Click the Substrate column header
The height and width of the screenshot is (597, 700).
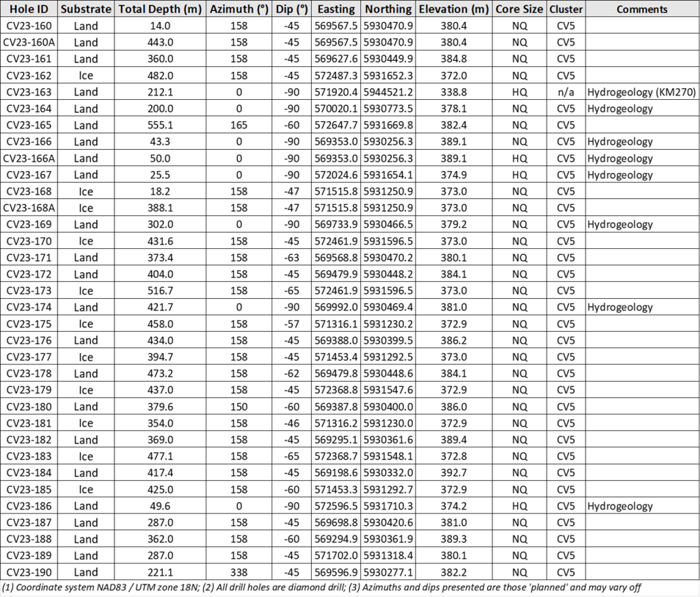85,9
